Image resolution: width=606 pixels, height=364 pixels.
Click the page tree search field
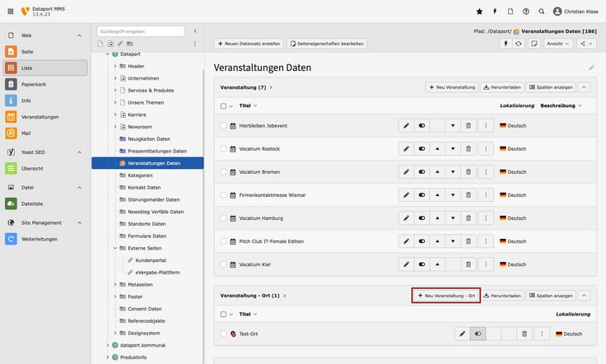(140, 31)
